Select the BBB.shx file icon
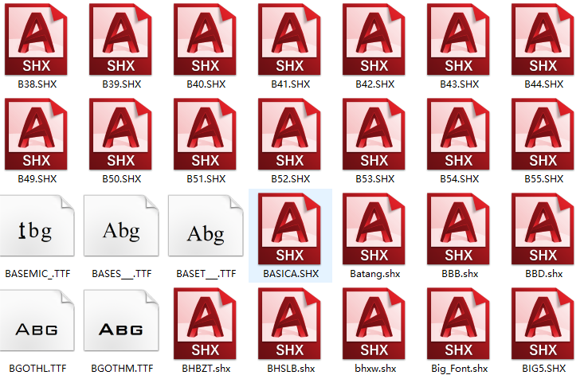 coord(458,229)
